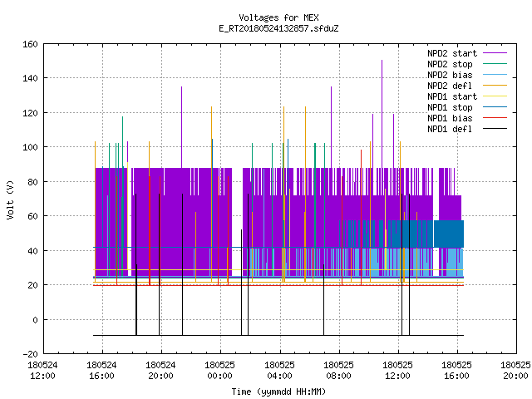This screenshot has height=399, width=532.
Task: Click the NPD1 bias legend red line
Action: (x=495, y=118)
